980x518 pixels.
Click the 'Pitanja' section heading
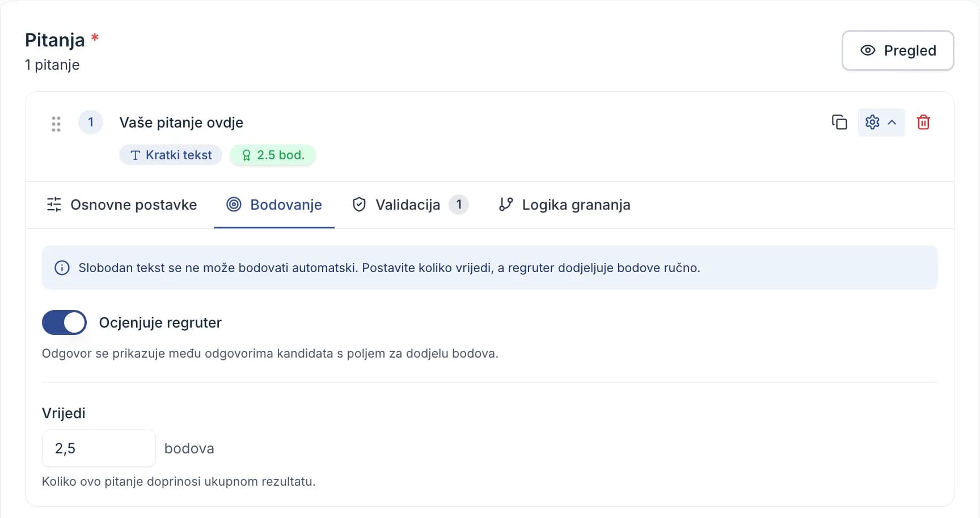55,40
